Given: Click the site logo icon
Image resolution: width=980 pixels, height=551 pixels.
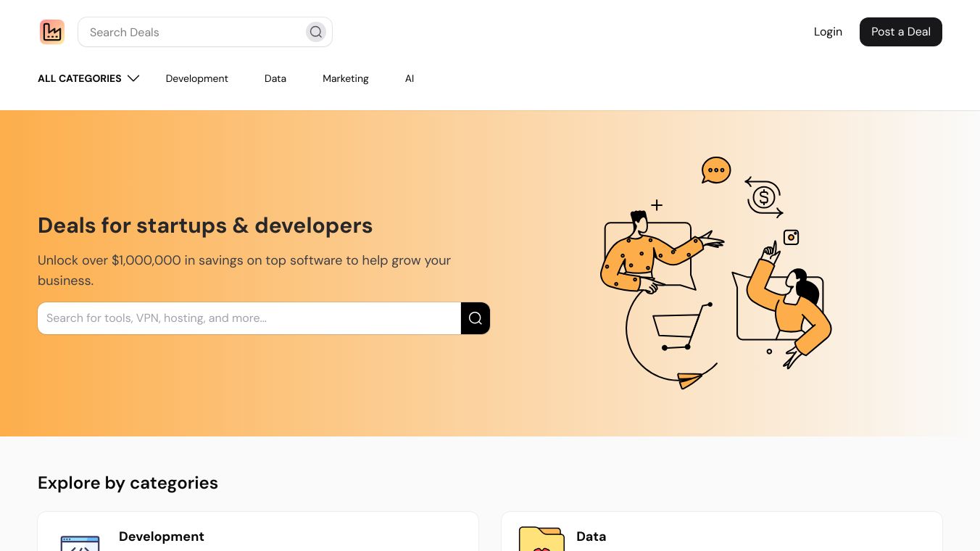Looking at the screenshot, I should 52,32.
